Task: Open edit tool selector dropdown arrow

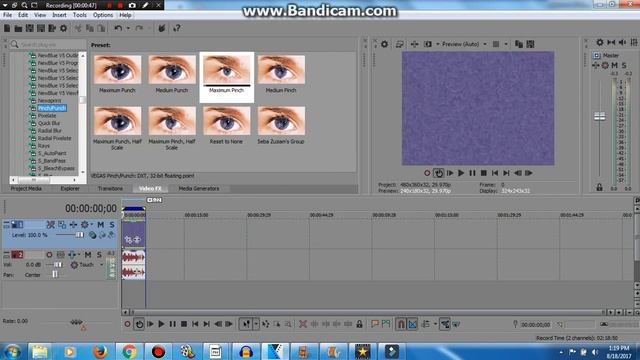Action: [x=256, y=324]
